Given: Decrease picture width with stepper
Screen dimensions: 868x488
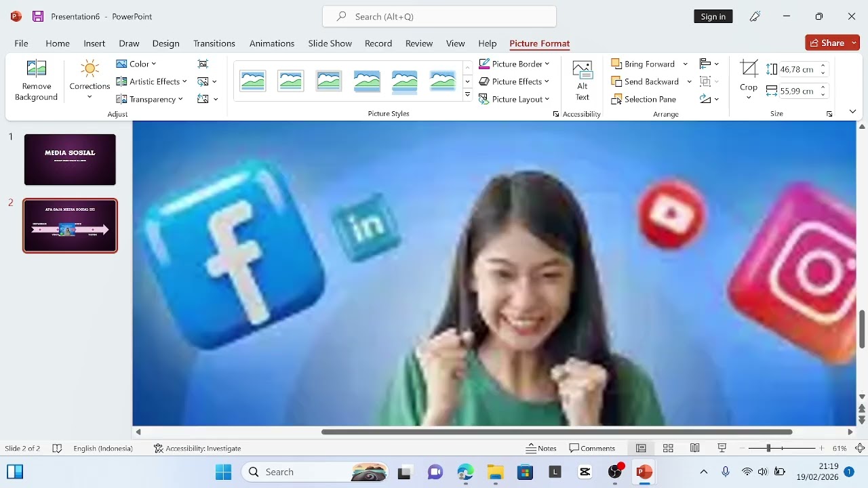Looking at the screenshot, I should point(823,94).
